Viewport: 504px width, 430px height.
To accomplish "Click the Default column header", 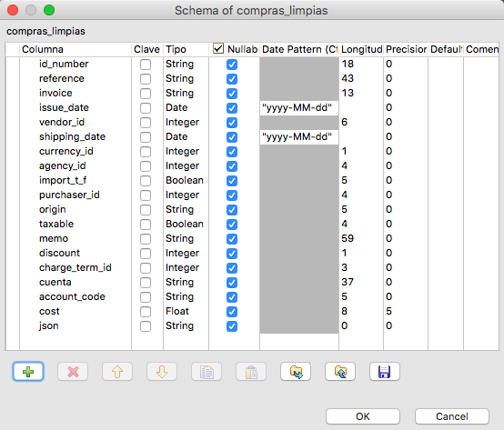I will tap(446, 49).
